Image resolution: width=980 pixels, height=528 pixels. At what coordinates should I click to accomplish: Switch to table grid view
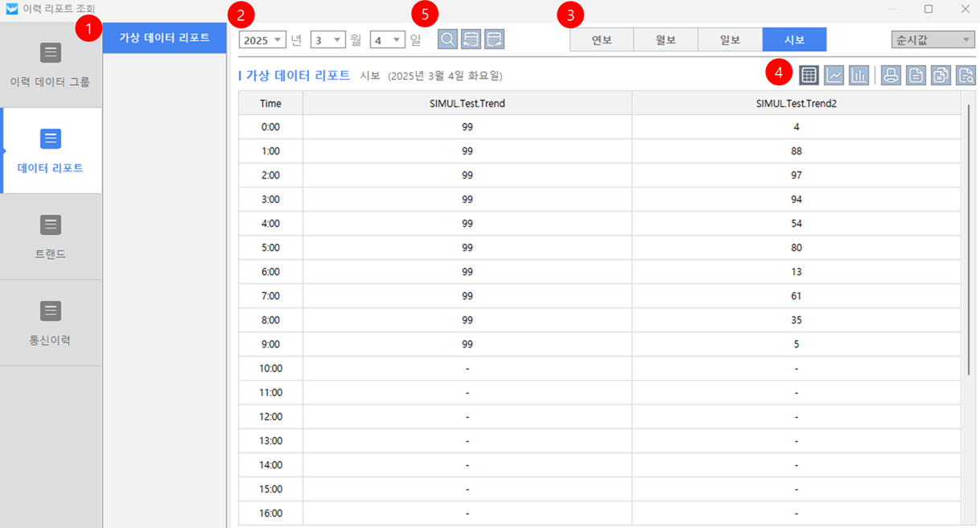[809, 76]
